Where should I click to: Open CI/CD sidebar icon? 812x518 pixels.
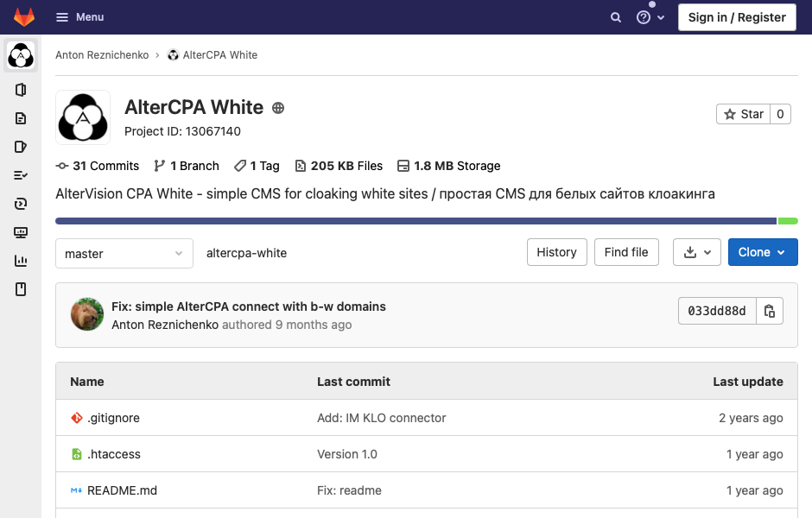pyautogui.click(x=21, y=204)
